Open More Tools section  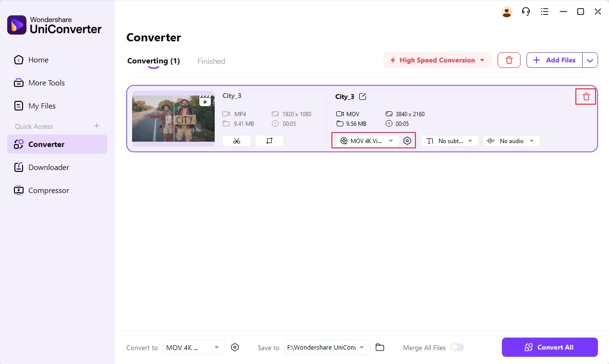point(57,83)
